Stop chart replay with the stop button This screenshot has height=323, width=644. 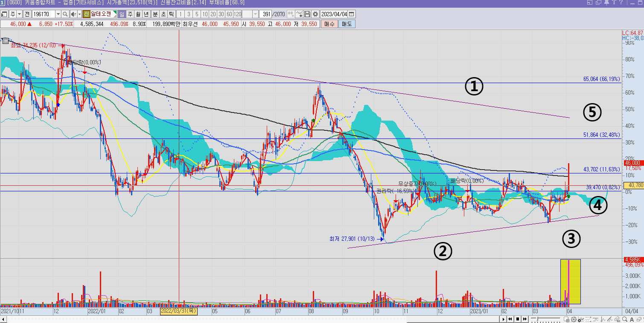pyautogui.click(x=518, y=319)
